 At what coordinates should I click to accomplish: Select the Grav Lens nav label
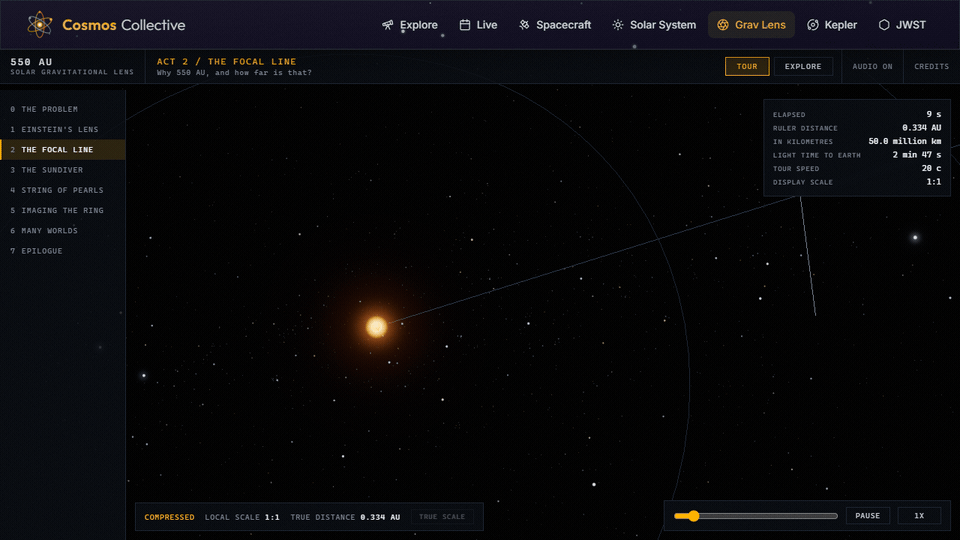click(x=760, y=25)
